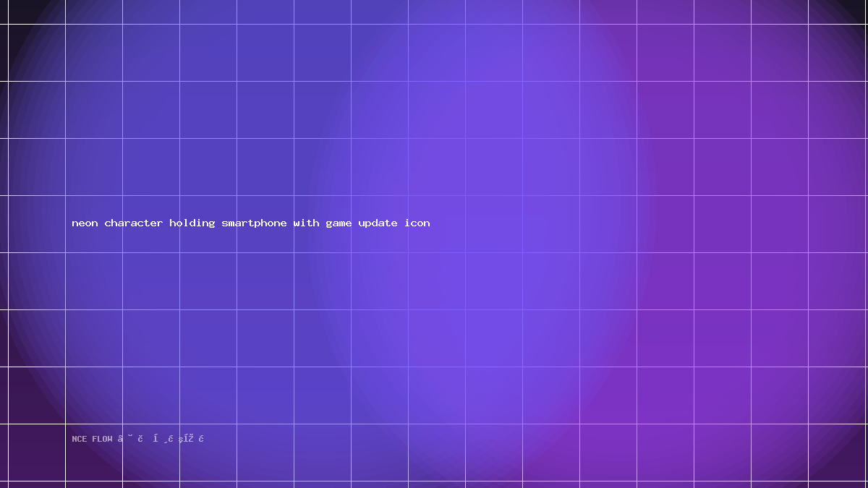Click the word "NCE" in the footer

79,439
